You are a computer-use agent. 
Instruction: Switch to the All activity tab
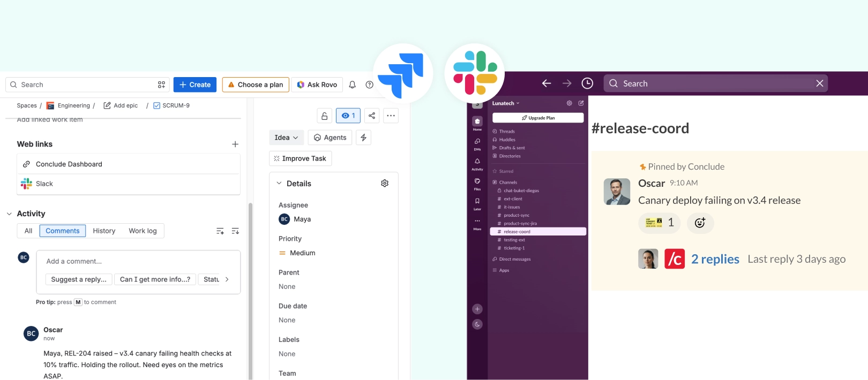(28, 231)
